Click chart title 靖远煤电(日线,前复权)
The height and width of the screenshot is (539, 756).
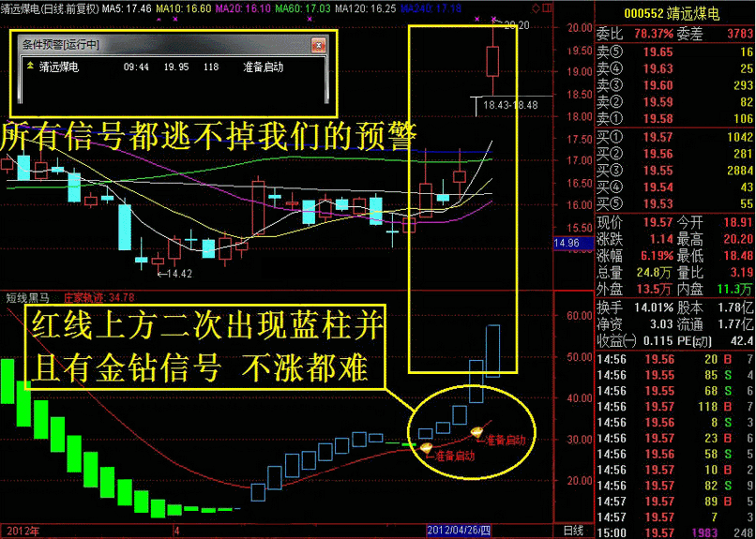pyautogui.click(x=50, y=7)
